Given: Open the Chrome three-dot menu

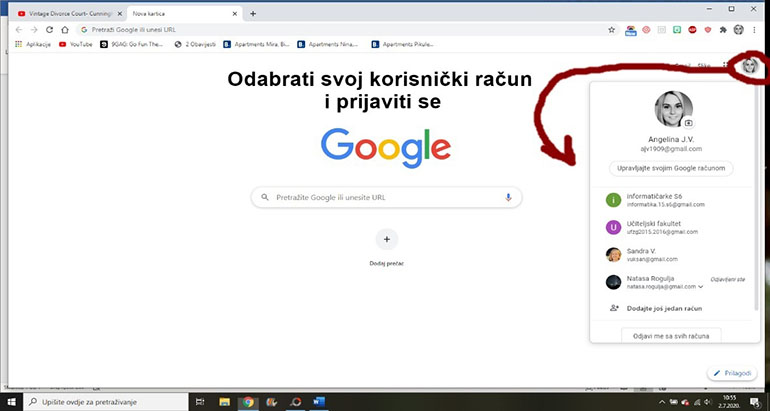Looking at the screenshot, I should (756, 30).
